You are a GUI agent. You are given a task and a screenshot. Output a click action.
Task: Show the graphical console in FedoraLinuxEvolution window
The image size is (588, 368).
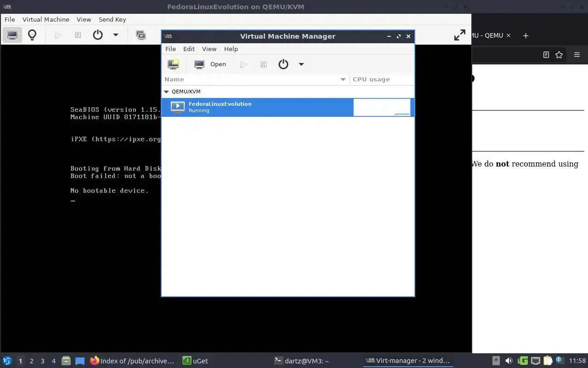[x=12, y=35]
